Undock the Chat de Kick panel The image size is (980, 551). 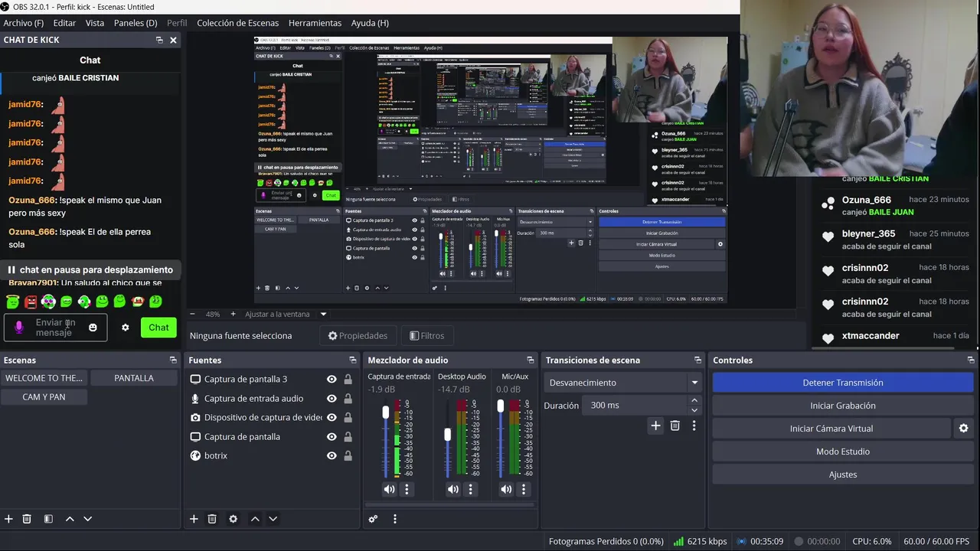pos(159,40)
